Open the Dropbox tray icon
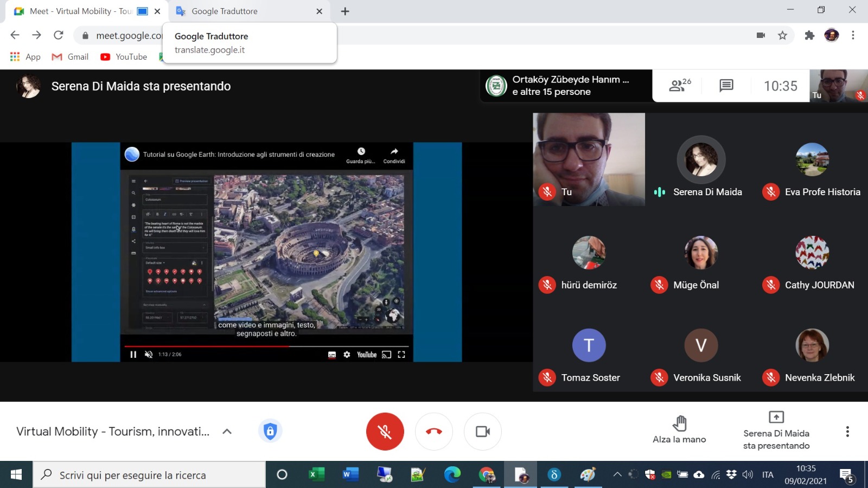 click(x=731, y=475)
